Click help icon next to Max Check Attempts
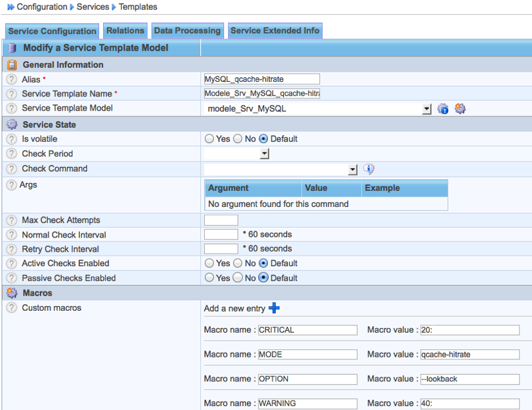532x410 pixels. [11, 220]
